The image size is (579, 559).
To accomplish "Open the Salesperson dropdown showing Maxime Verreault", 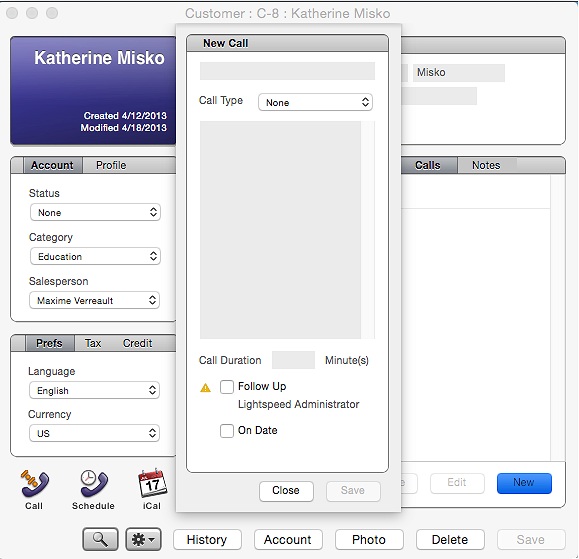I will tap(95, 300).
